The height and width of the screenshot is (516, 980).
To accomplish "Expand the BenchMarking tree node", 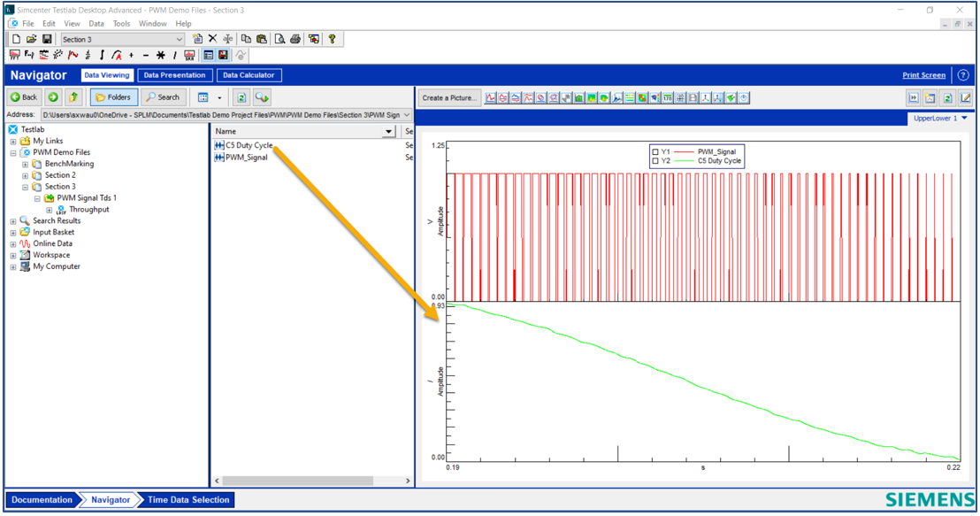I will [x=25, y=164].
